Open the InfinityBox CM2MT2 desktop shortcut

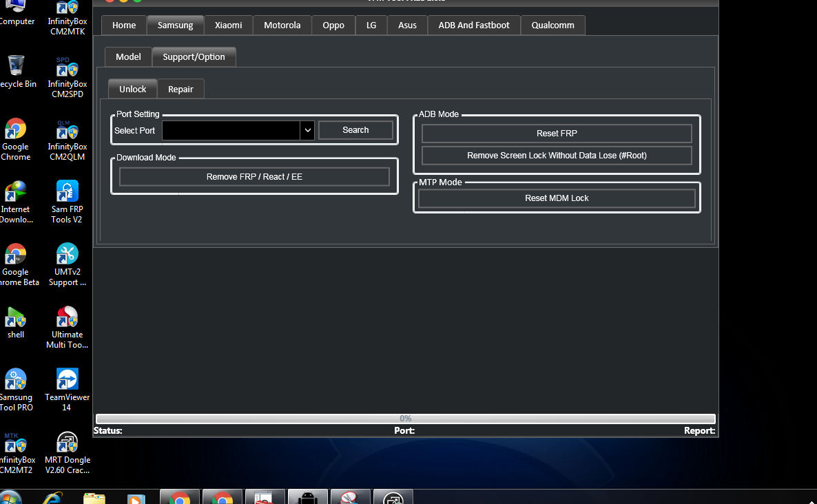[16, 452]
